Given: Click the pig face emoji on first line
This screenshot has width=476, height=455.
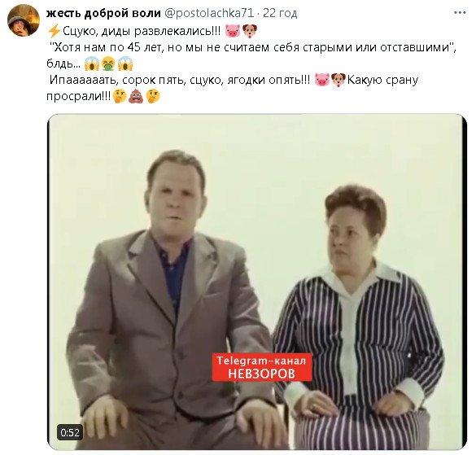Looking at the screenshot, I should (232, 31).
